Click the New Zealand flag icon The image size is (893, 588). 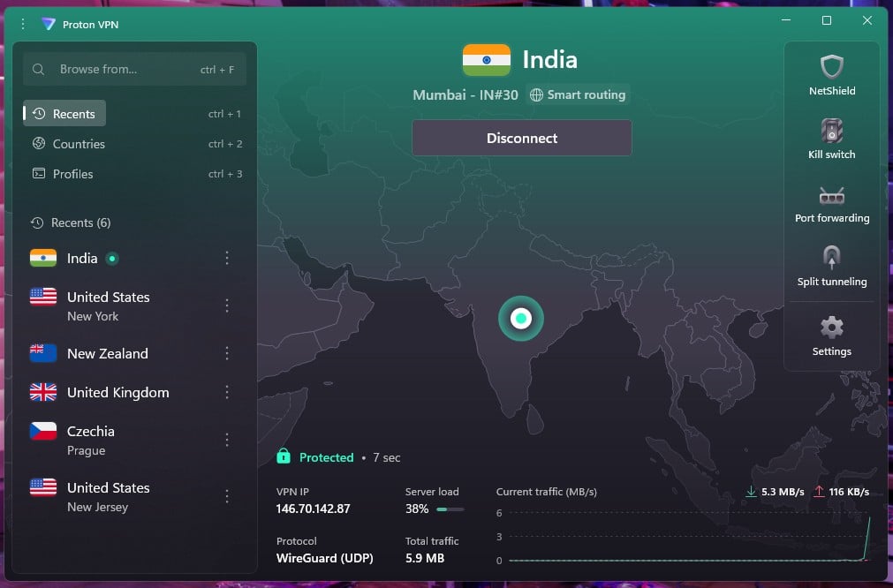click(x=43, y=353)
